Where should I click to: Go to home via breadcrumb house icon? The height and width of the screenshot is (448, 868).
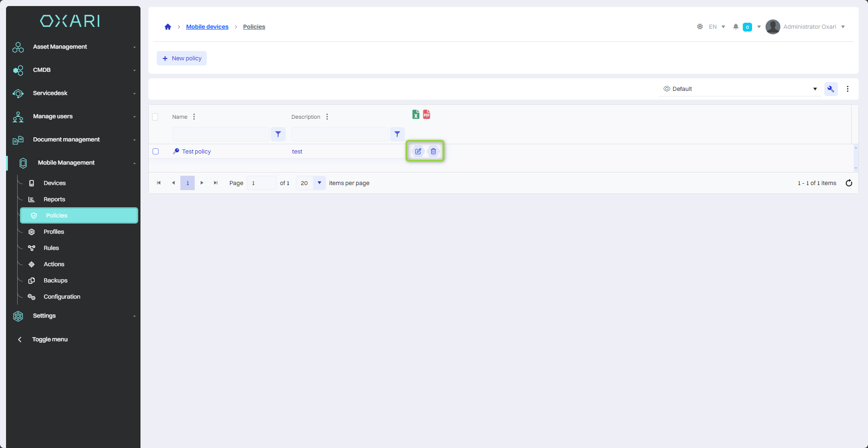click(168, 27)
